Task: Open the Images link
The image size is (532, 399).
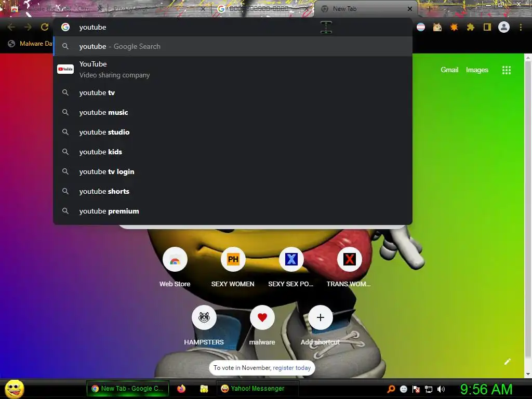Action: pyautogui.click(x=477, y=70)
